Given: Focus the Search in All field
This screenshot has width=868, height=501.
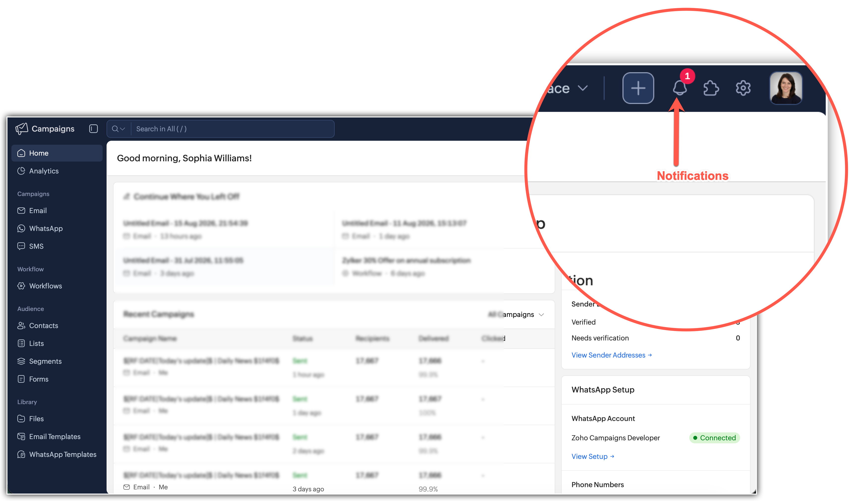Looking at the screenshot, I should pos(233,129).
